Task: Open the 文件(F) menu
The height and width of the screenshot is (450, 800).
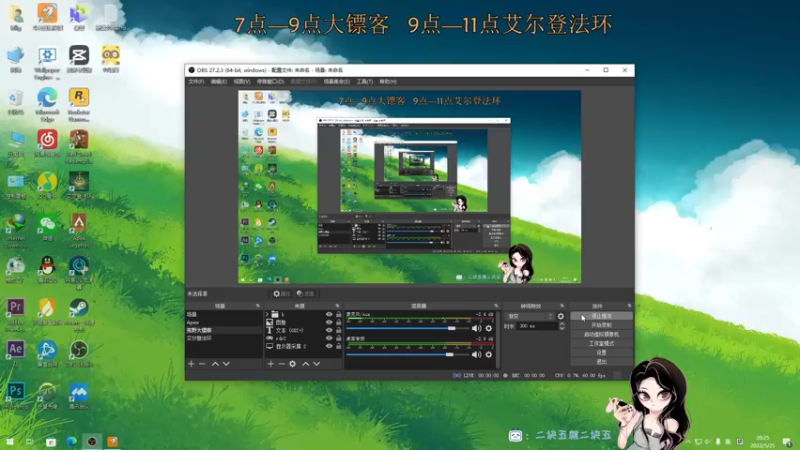Action: point(196,82)
